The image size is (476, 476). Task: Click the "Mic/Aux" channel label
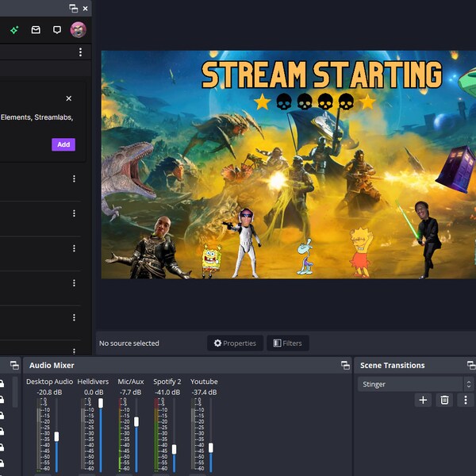131,382
